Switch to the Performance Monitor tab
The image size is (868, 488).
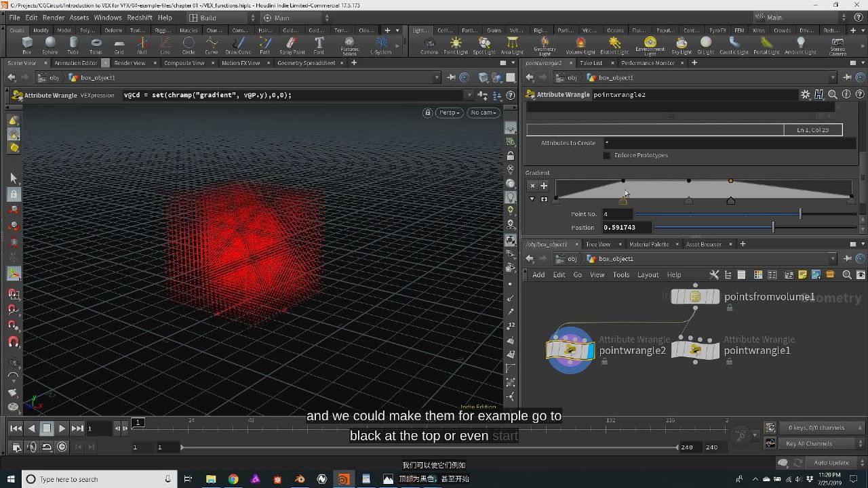[648, 63]
